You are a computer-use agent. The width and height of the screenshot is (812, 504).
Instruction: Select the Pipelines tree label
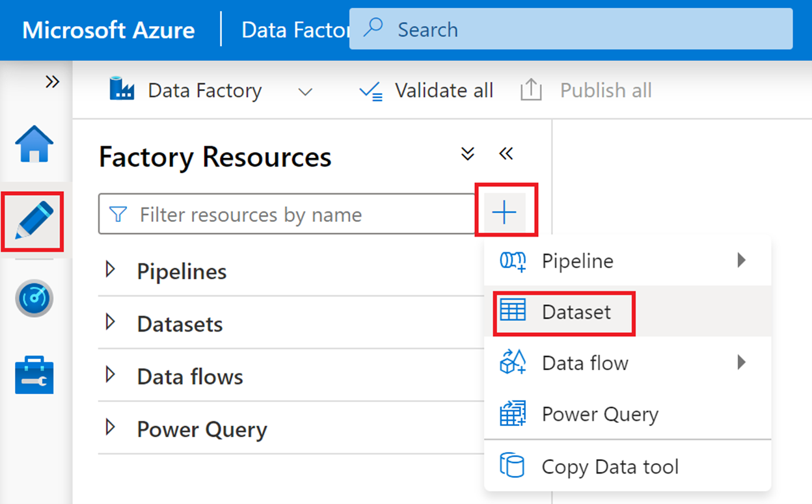click(x=182, y=271)
